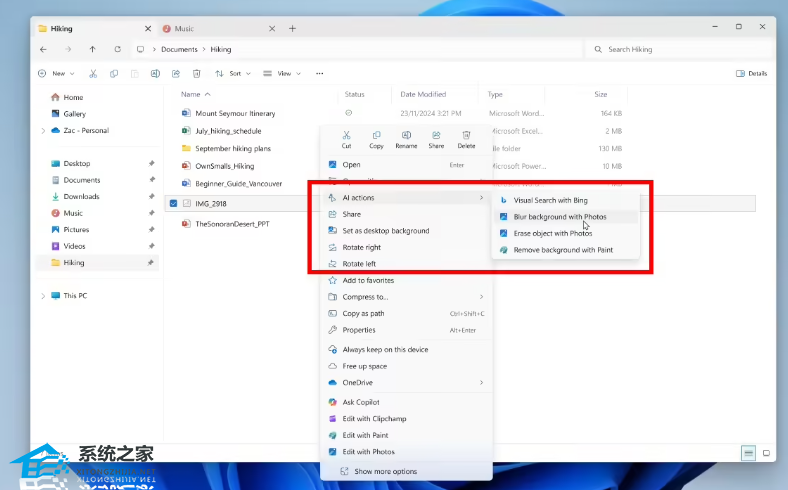The image size is (788, 490).
Task: Uncheck the IMG_2918 file checkbox
Action: (x=173, y=203)
